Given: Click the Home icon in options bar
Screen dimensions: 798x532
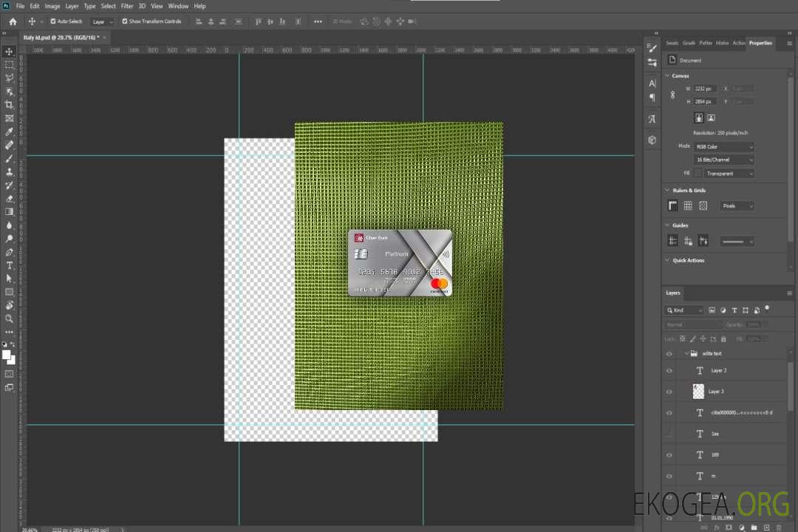Looking at the screenshot, I should (x=13, y=21).
